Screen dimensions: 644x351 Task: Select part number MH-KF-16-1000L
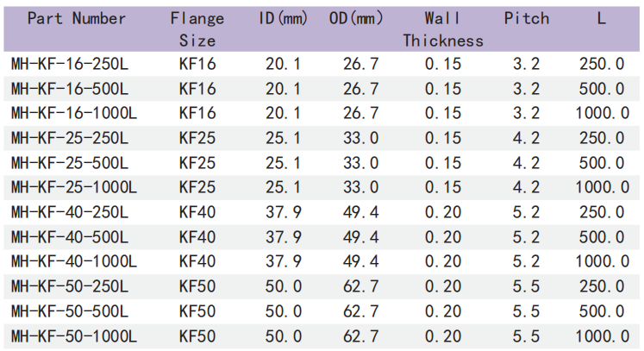click(74, 113)
